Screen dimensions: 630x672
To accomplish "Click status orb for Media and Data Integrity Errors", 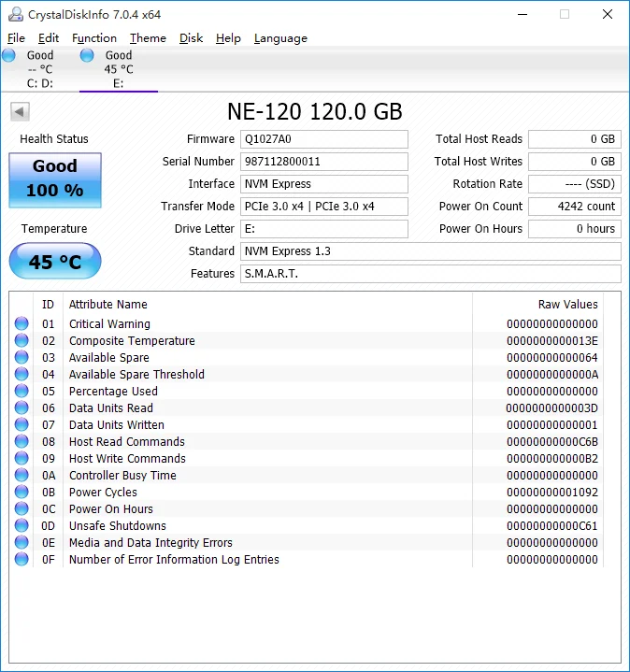I will tap(21, 542).
